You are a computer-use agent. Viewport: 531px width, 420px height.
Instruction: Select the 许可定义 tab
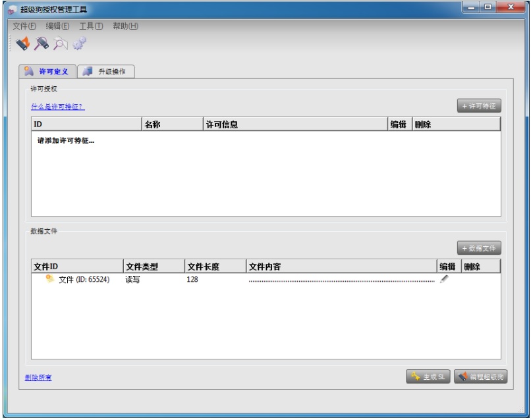tap(49, 71)
